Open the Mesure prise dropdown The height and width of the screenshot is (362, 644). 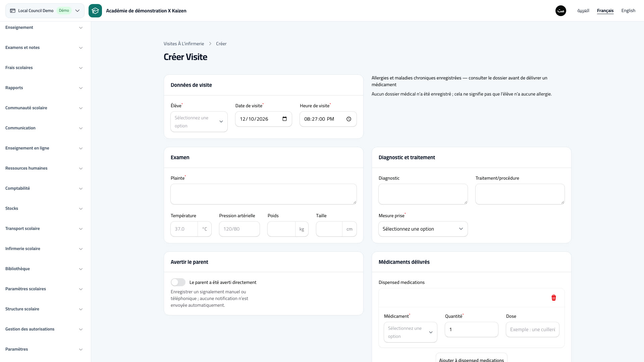click(x=423, y=229)
